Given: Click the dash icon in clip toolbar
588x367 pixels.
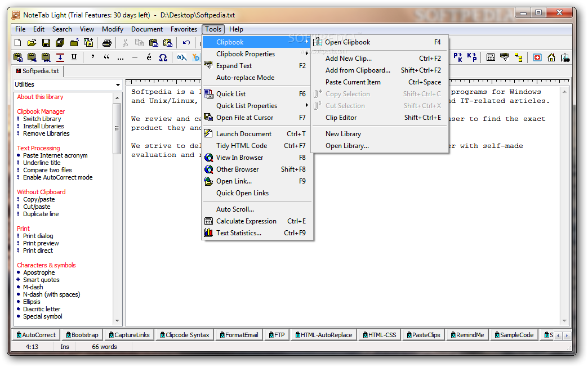Looking at the screenshot, I should (135, 57).
